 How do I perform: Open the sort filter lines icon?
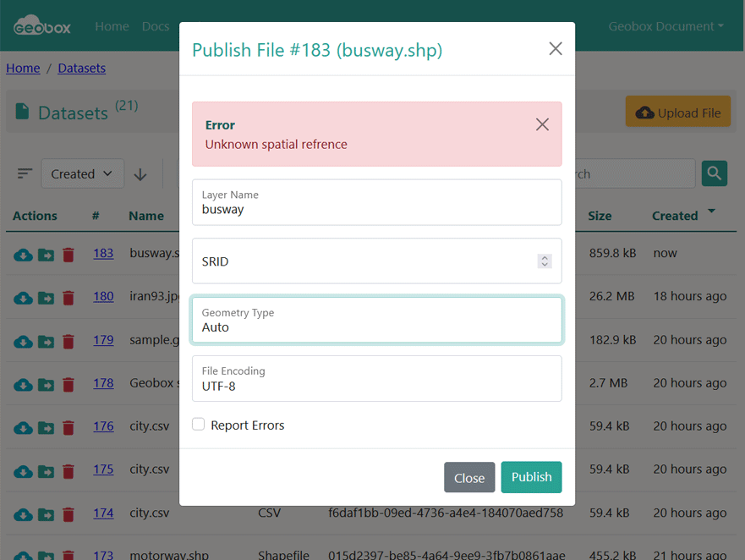click(x=25, y=173)
